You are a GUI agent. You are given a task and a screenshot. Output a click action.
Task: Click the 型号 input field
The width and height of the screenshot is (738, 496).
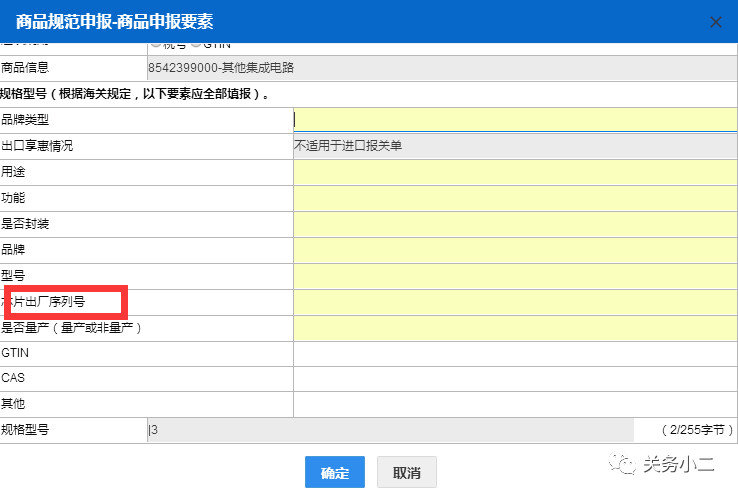pos(514,276)
